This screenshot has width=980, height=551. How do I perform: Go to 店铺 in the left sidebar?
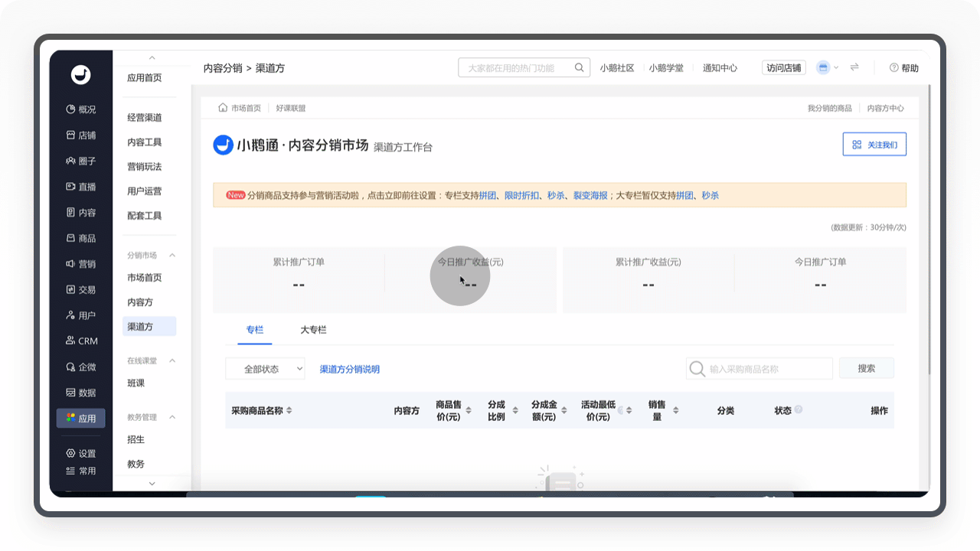pyautogui.click(x=80, y=135)
